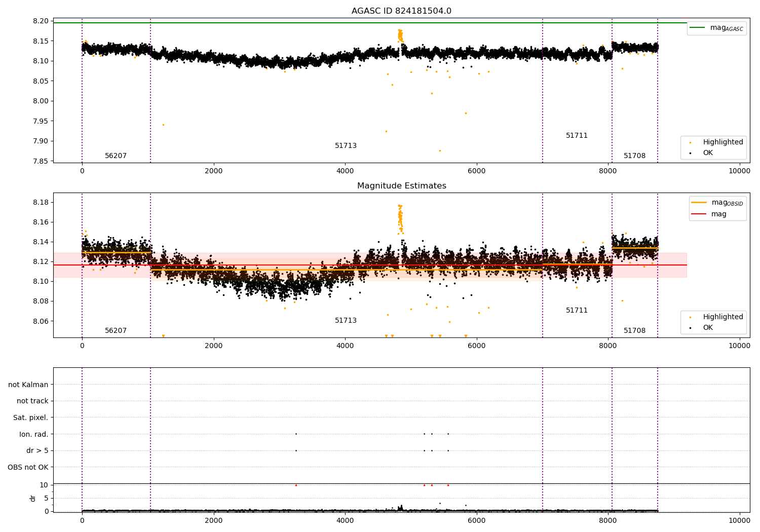Click the 2000 x-axis tick of bottom plot

(x=213, y=520)
